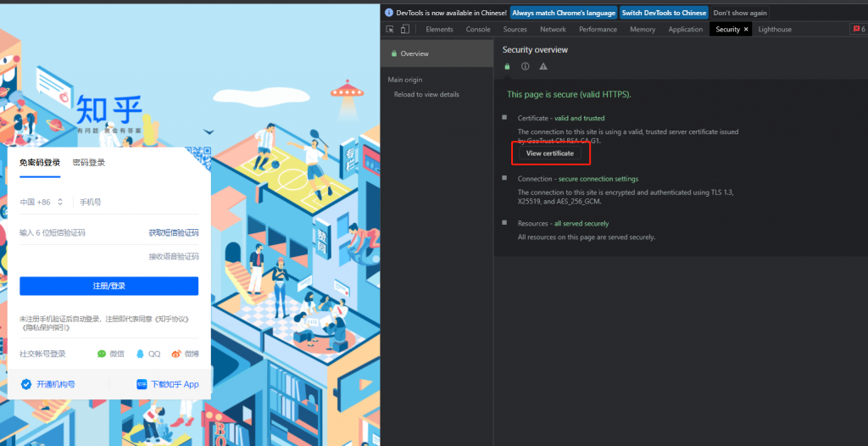Open the Application tab

tap(685, 30)
